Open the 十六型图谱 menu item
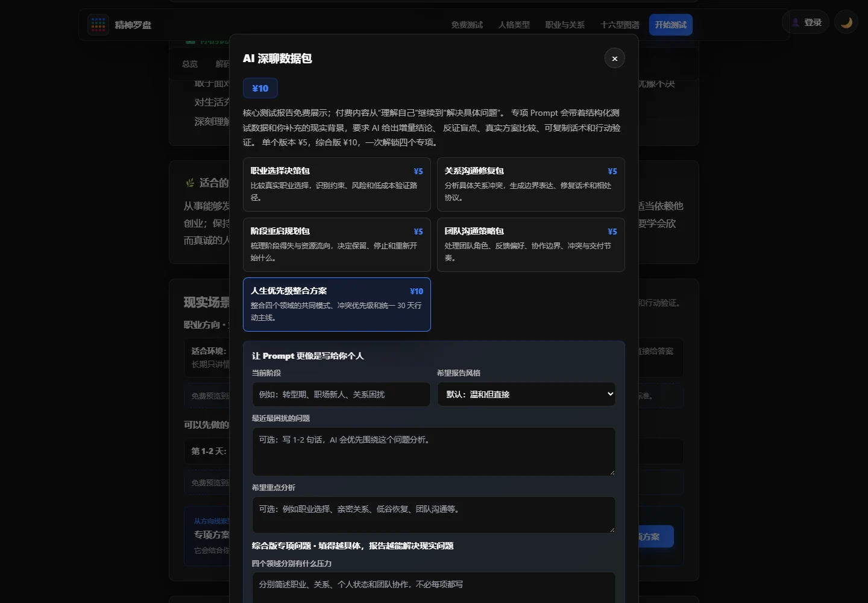The image size is (868, 603). click(x=620, y=25)
